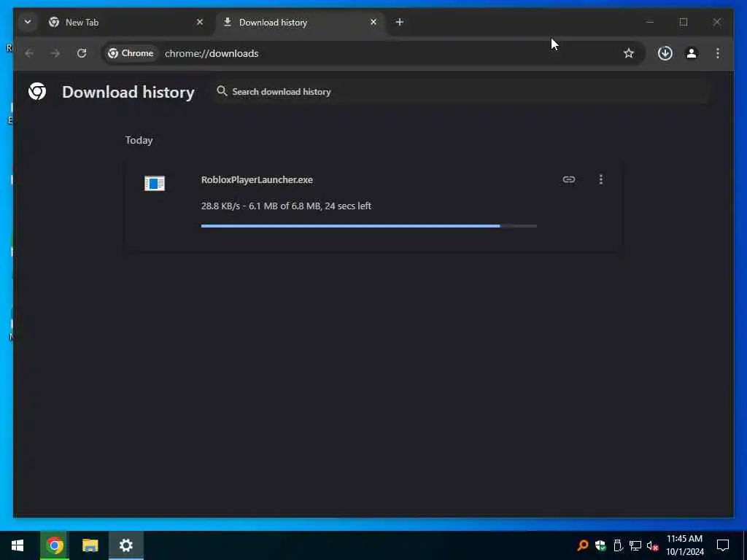747x560 pixels.
Task: Click the download speed status text
Action: [x=286, y=206]
